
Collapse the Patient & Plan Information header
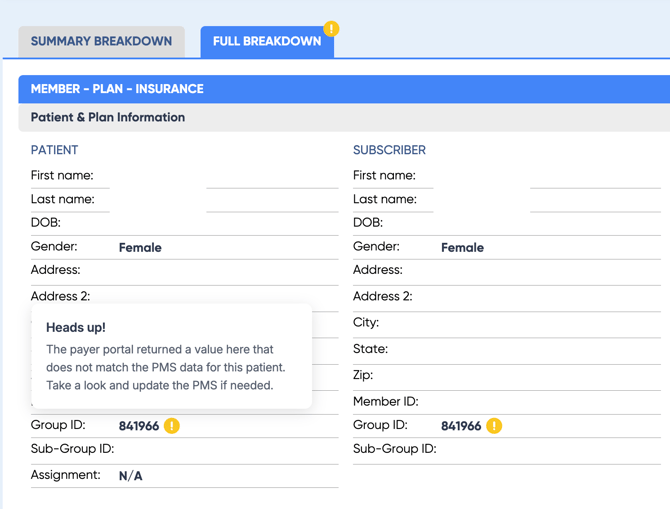(x=344, y=117)
